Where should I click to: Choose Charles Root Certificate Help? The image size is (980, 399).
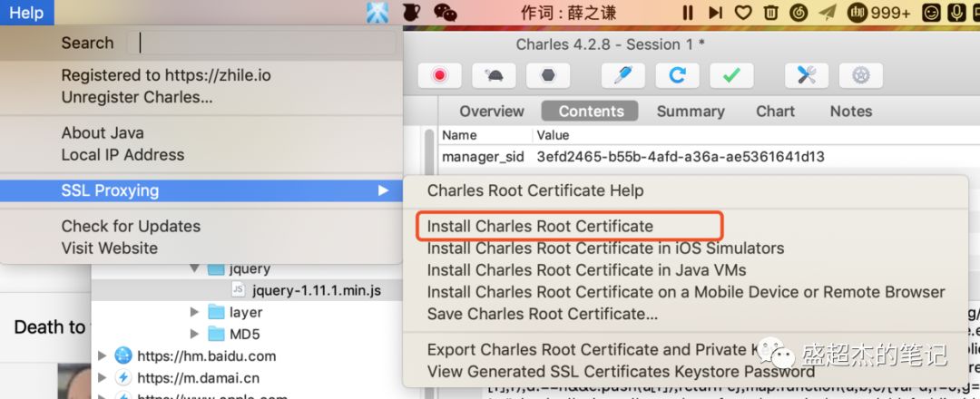coord(535,190)
